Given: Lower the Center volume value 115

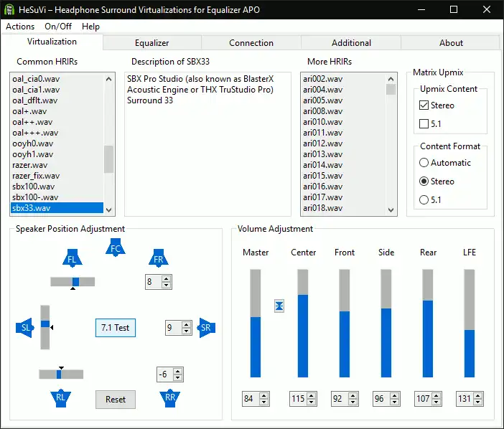Looking at the screenshot, I should (x=311, y=402).
